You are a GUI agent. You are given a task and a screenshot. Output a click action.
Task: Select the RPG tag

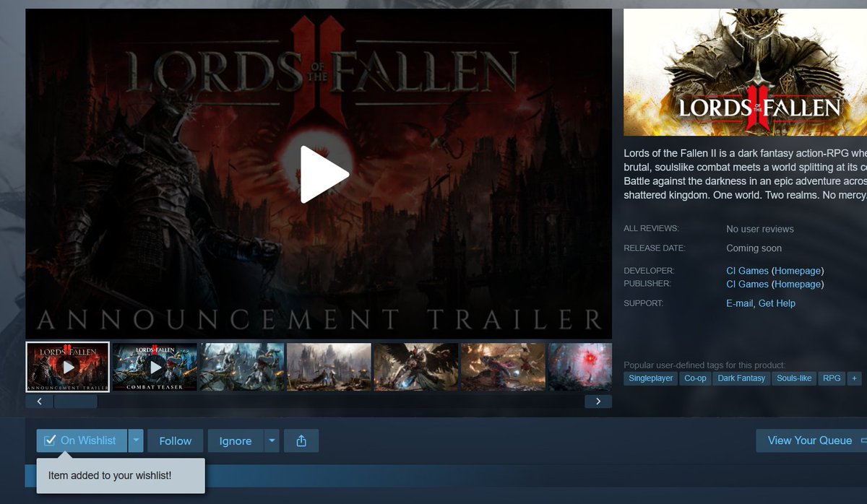click(x=832, y=378)
